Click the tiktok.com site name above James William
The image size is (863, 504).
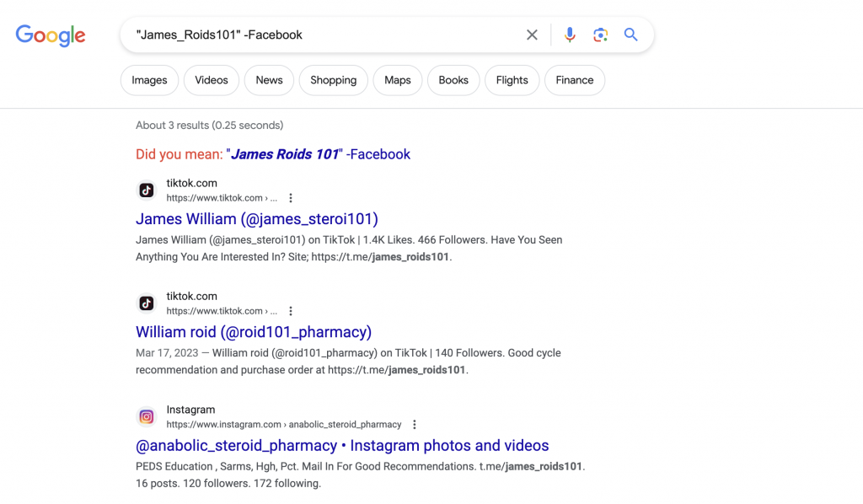point(191,183)
